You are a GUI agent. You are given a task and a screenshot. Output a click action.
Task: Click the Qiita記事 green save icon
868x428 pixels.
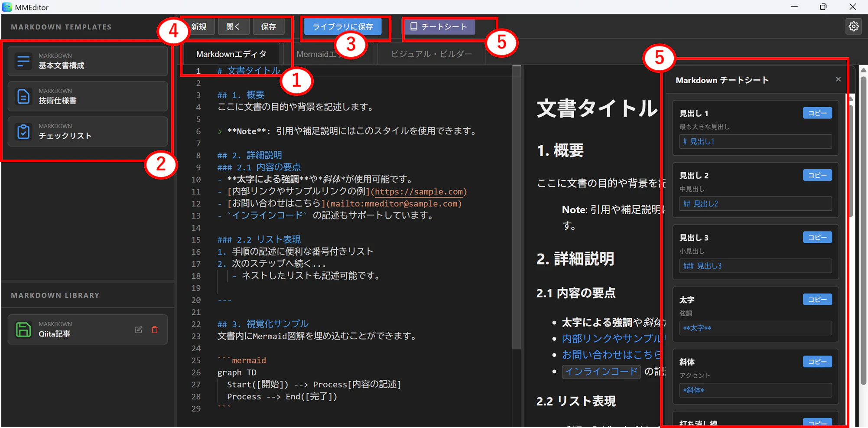click(x=23, y=330)
